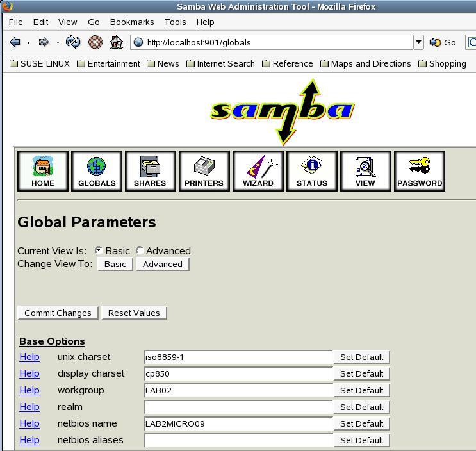
Task: Open the Internet Search bookmark folder
Action: tap(220, 63)
